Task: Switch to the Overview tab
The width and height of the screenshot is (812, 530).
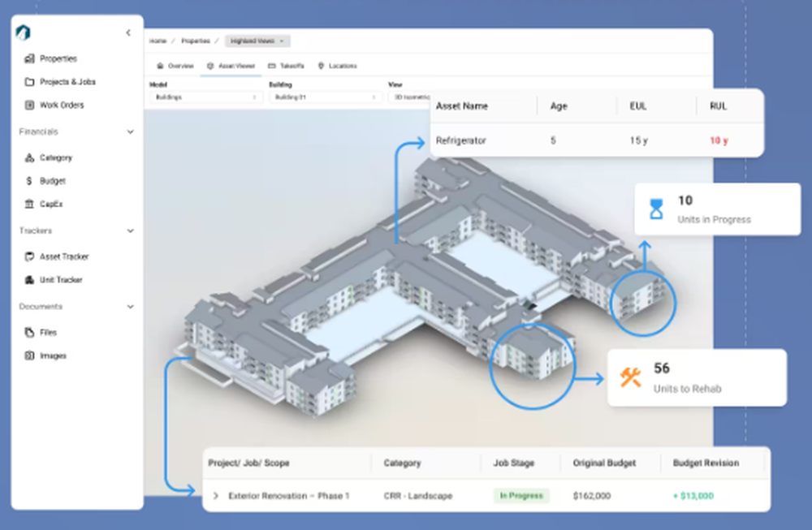Action: coord(175,66)
